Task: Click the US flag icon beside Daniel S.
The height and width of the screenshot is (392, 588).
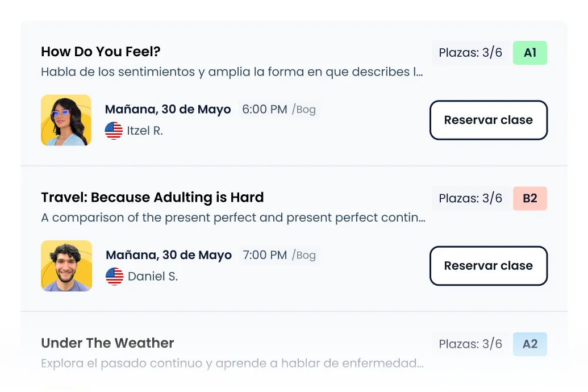Action: tap(114, 277)
